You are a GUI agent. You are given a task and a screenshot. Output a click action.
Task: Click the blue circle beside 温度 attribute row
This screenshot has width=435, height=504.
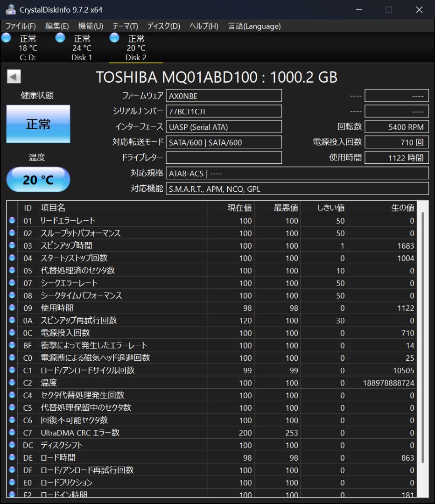point(12,383)
